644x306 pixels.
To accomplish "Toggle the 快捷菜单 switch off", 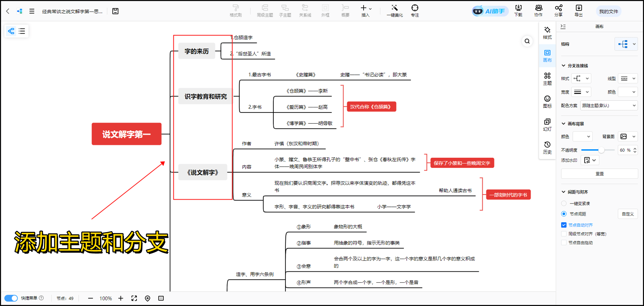I will (x=11, y=298).
